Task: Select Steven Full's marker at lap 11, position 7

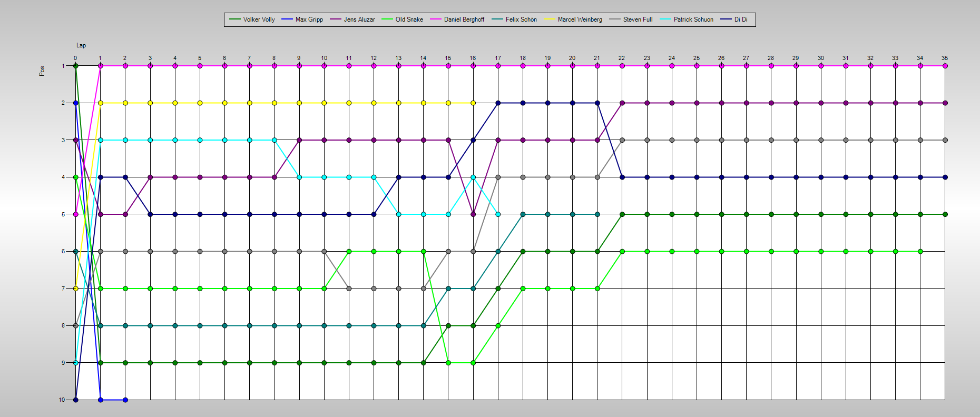Action: click(349, 289)
